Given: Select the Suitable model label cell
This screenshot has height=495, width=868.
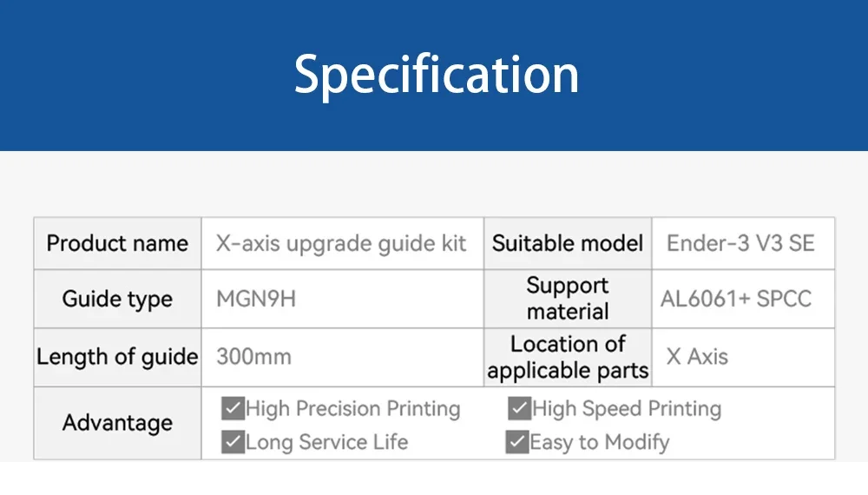Looking at the screenshot, I should [x=568, y=244].
